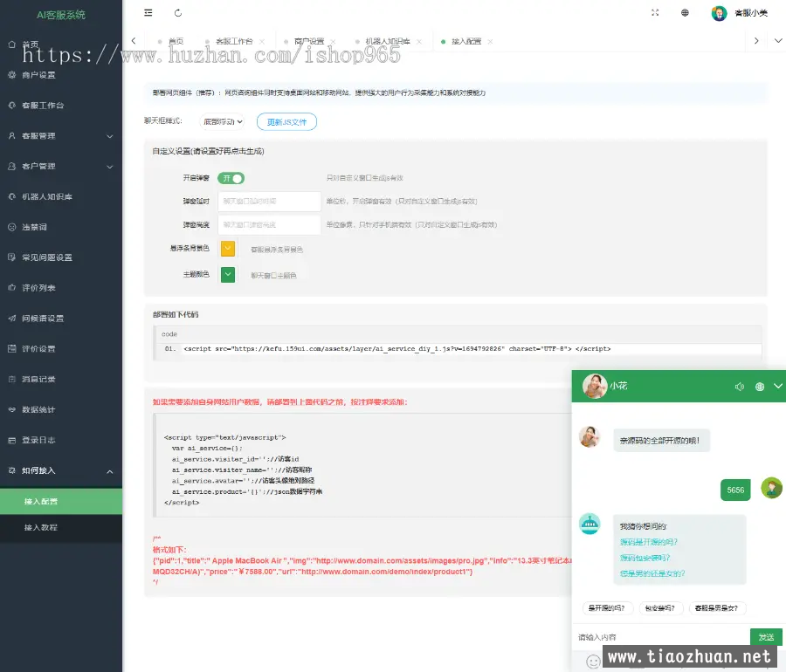This screenshot has height=672, width=786.
Task: Open 违禁词 in the sidebar
Action: click(x=60, y=227)
